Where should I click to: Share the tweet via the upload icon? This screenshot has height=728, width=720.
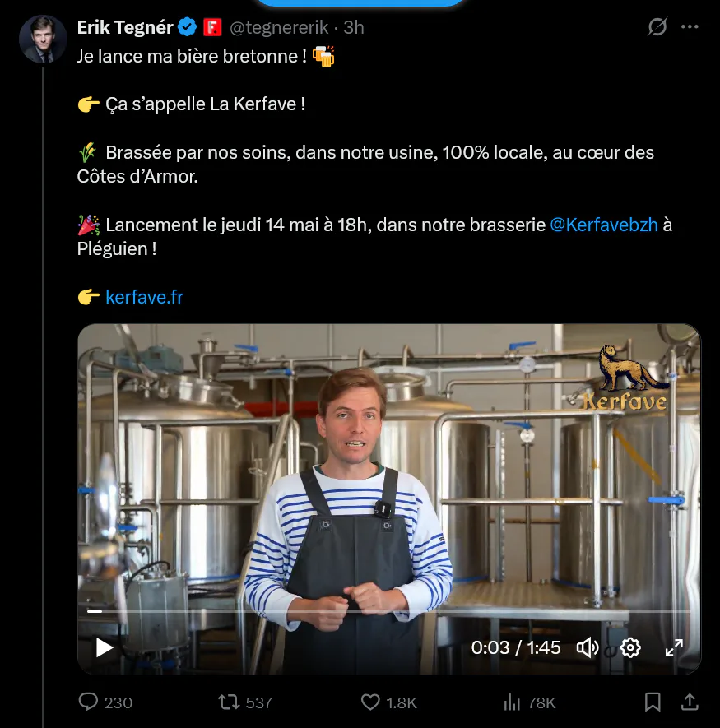pos(690,702)
